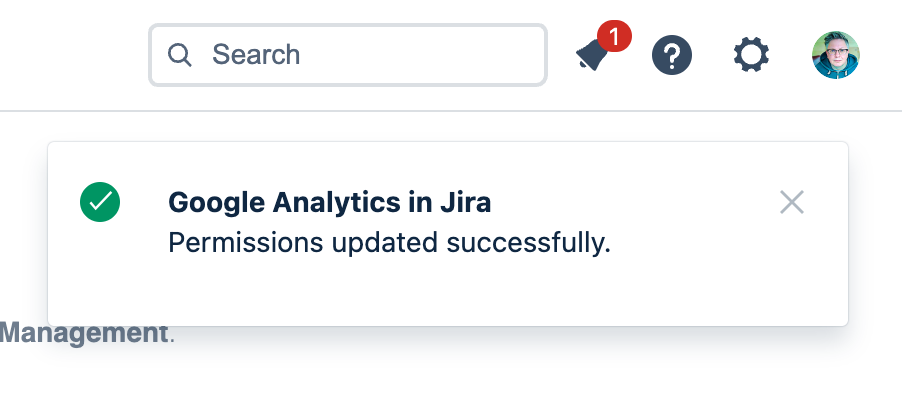902x414 pixels.
Task: Open the Help question mark menu
Action: [x=672, y=55]
